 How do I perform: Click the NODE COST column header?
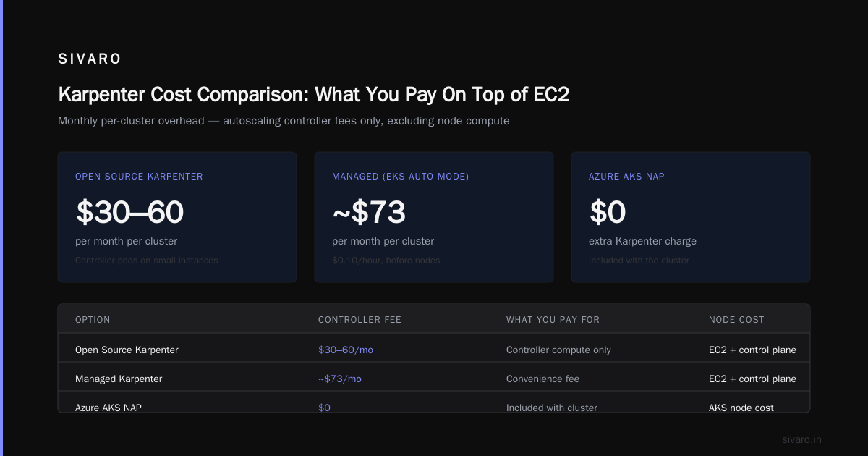[736, 320]
